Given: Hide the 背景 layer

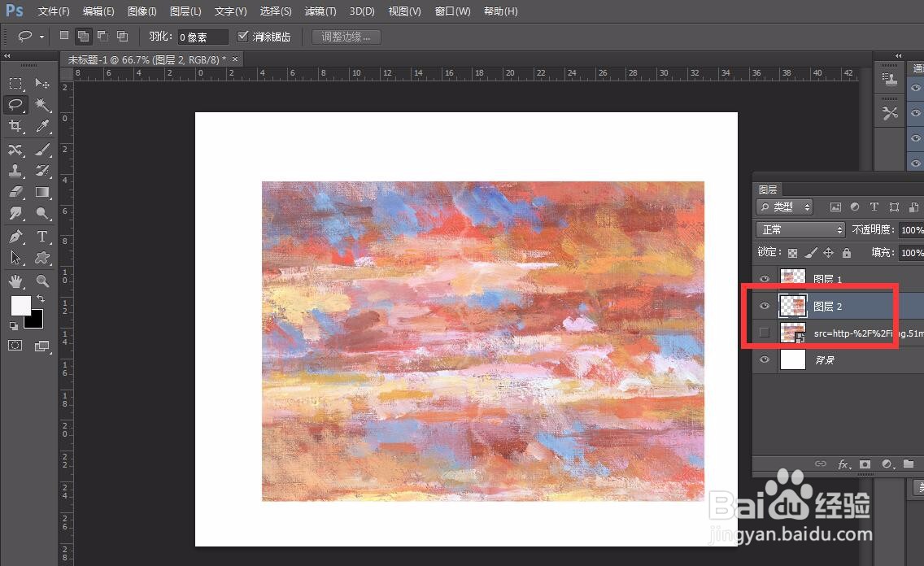Looking at the screenshot, I should [x=765, y=359].
